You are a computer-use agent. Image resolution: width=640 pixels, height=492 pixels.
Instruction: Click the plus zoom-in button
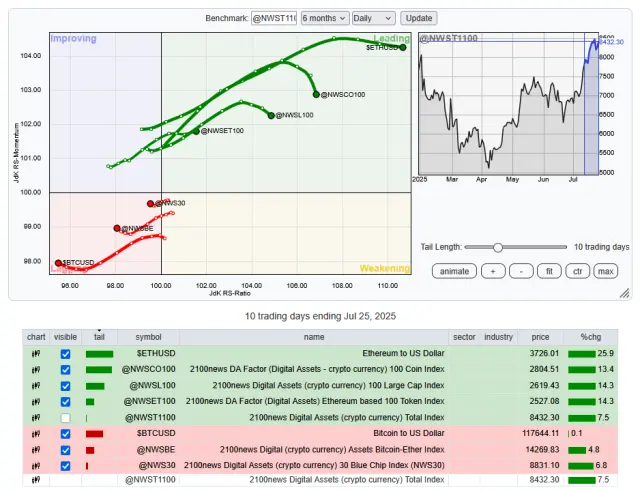coord(493,272)
